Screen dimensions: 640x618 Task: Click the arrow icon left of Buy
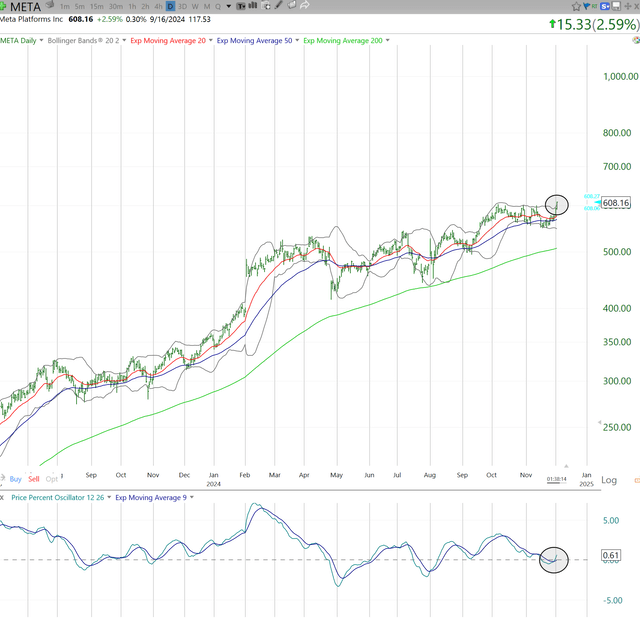tap(2, 478)
